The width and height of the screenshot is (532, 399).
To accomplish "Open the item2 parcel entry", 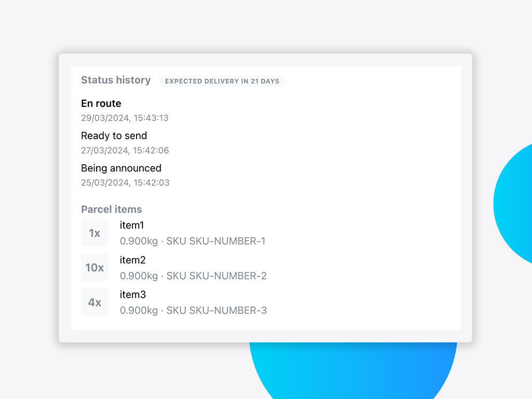I will coord(132,260).
